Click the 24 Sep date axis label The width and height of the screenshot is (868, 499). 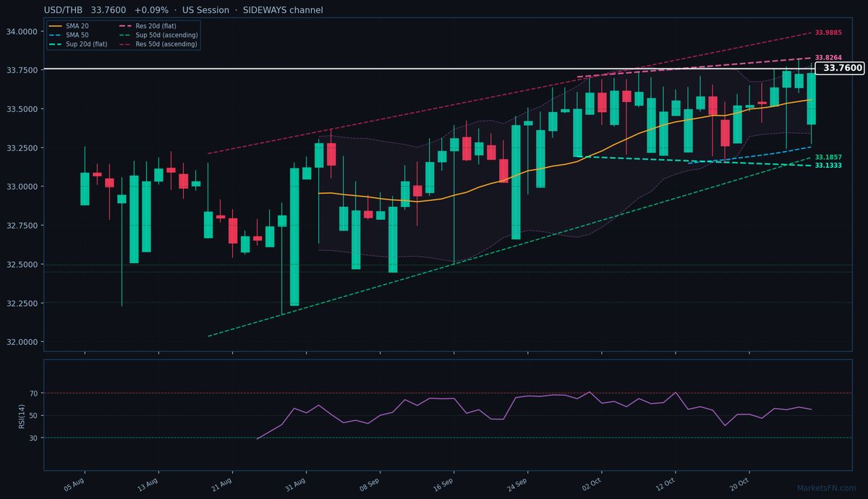[x=517, y=483]
